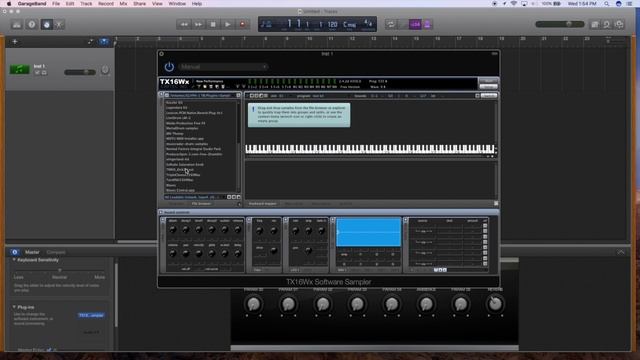Adjust the master volume slider
Viewport: 640px width, 360px height.
560,24
